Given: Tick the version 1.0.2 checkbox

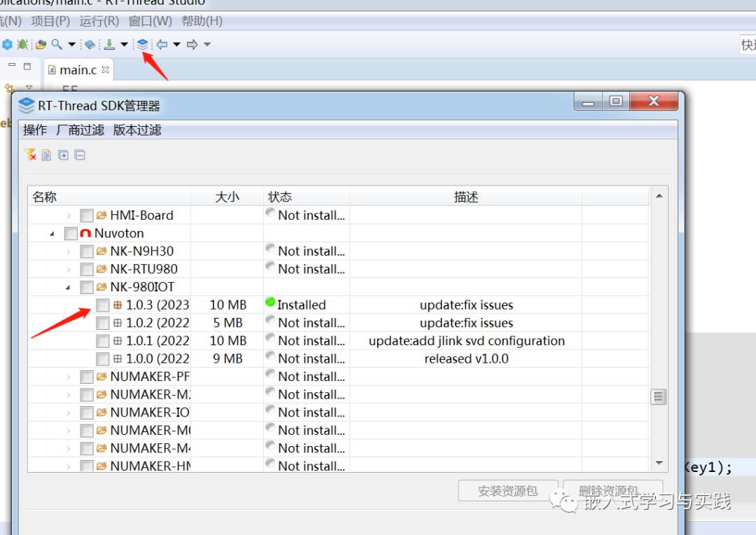Looking at the screenshot, I should [103, 323].
